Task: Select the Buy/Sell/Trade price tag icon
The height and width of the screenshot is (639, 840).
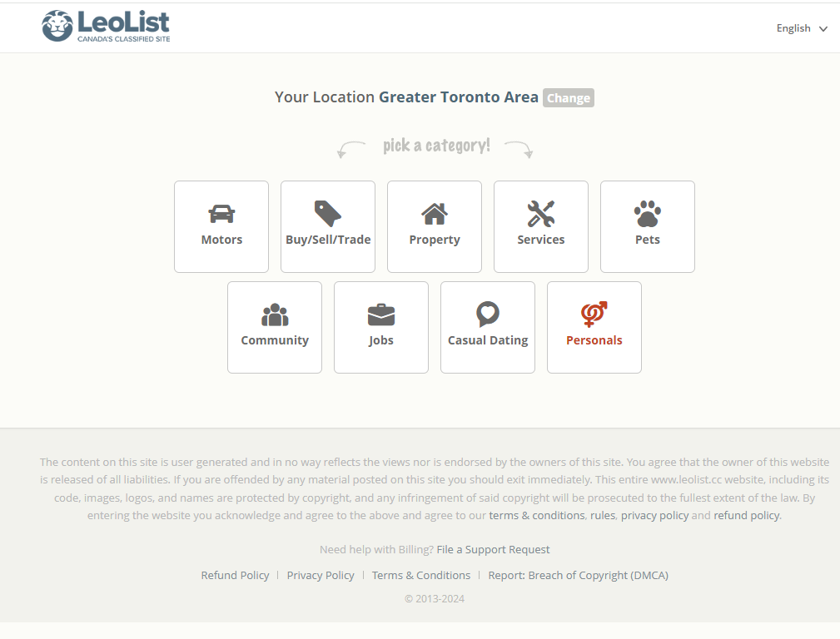Action: tap(328, 214)
